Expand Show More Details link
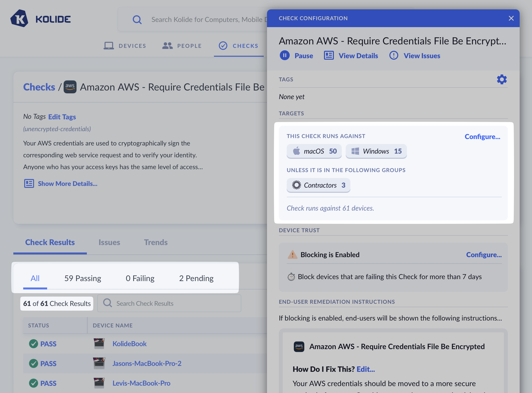This screenshot has height=393, width=532. coord(67,183)
